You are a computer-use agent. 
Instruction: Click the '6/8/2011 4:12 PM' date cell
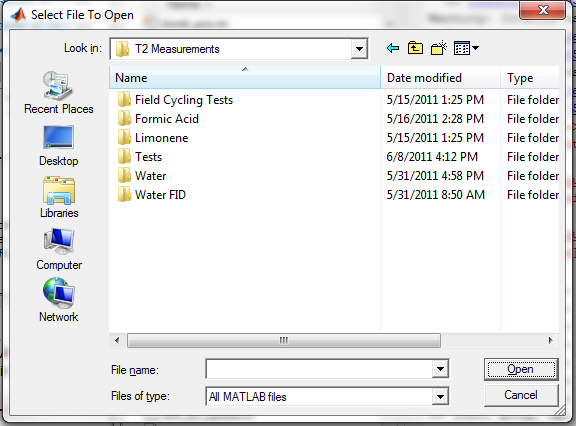[x=432, y=157]
